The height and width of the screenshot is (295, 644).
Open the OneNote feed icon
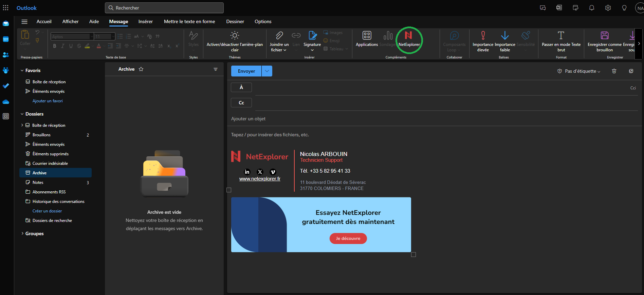[x=559, y=8]
